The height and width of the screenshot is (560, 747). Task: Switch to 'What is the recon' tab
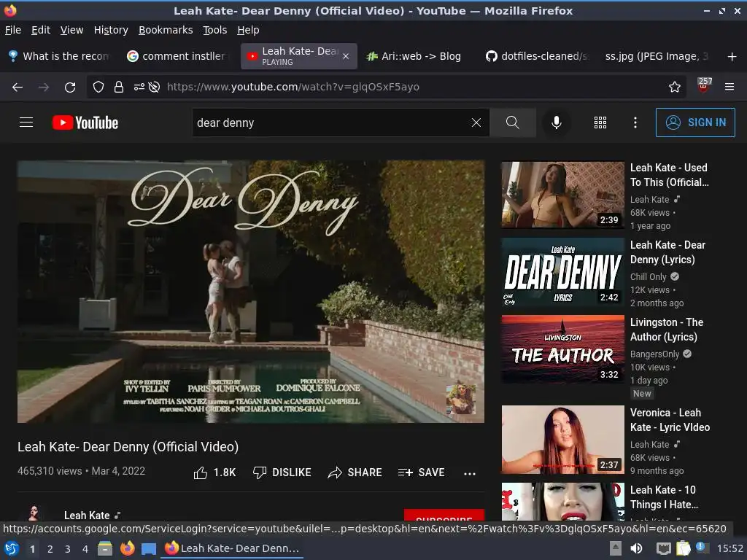(60, 56)
